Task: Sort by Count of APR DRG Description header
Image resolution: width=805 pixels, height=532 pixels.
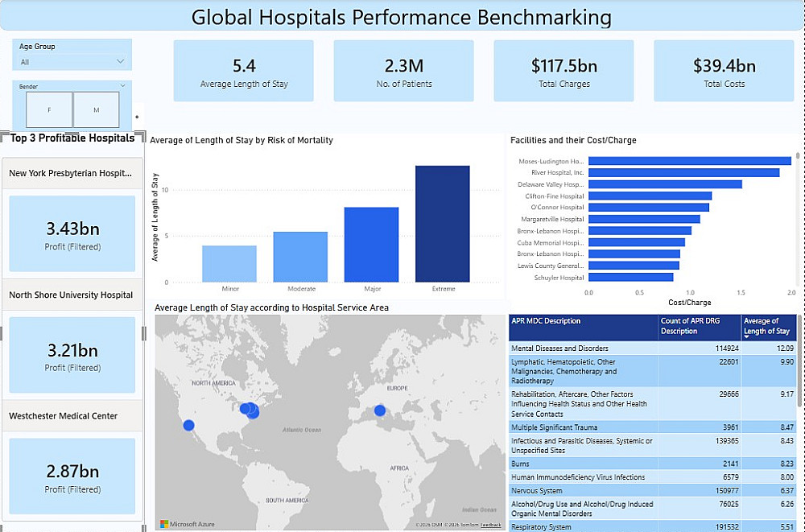Action: tap(700, 327)
